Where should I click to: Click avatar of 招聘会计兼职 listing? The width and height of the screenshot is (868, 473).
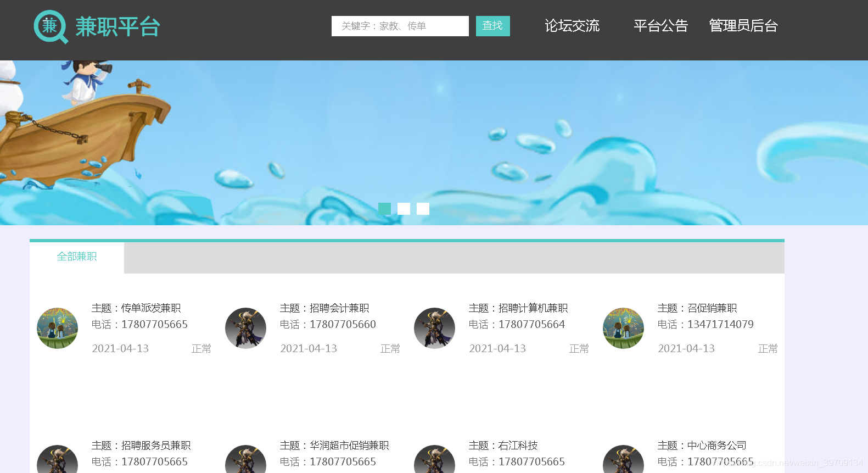(245, 328)
